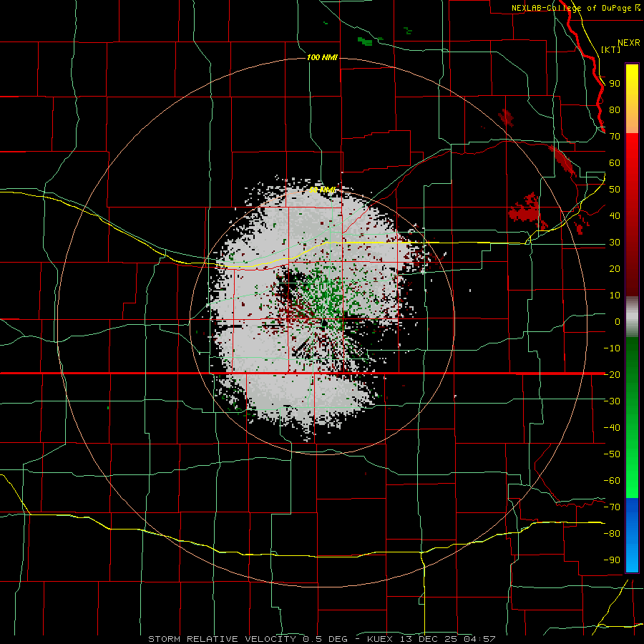This screenshot has width=644, height=644.
Task: Click the "40" value on velocity scale
Action: [x=615, y=216]
